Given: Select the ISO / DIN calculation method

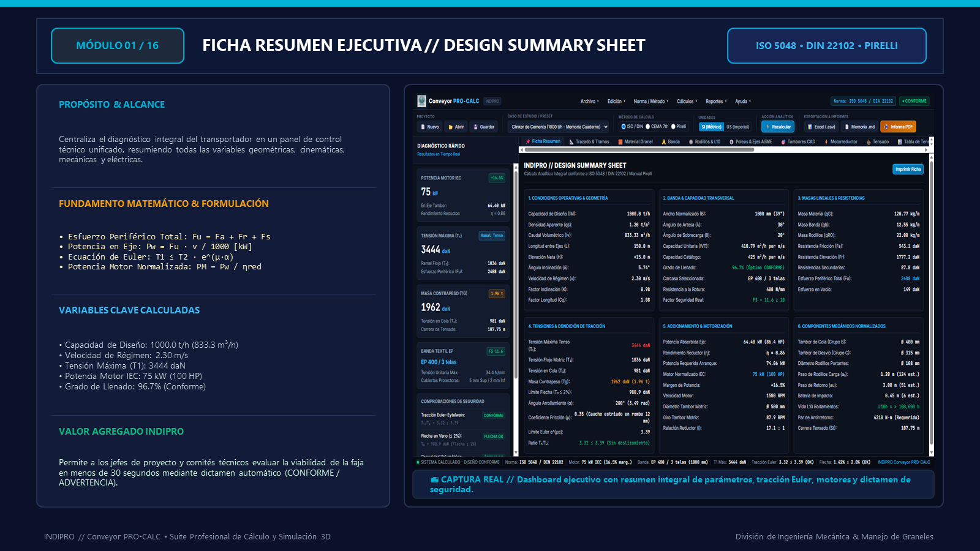Looking at the screenshot, I should pyautogui.click(x=631, y=127).
